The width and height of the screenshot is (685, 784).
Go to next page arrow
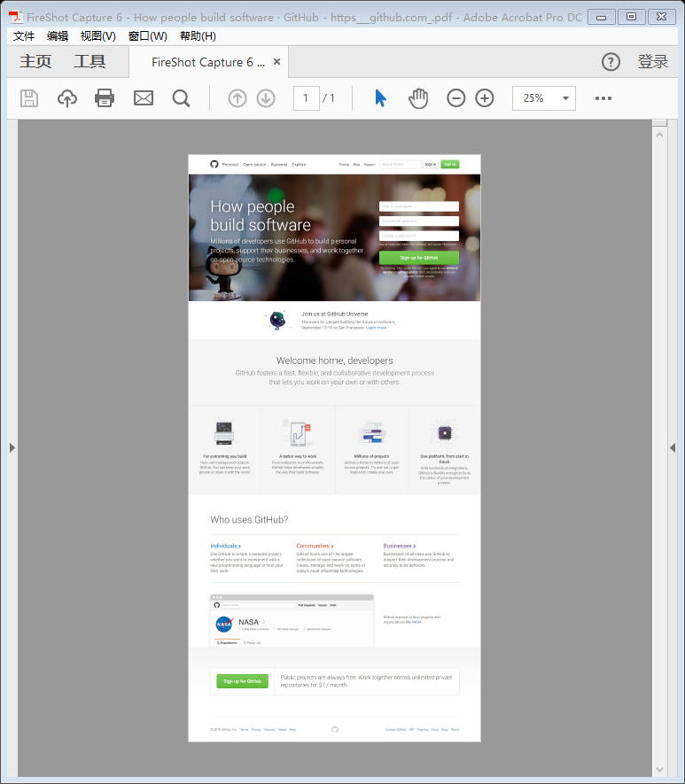pos(266,98)
